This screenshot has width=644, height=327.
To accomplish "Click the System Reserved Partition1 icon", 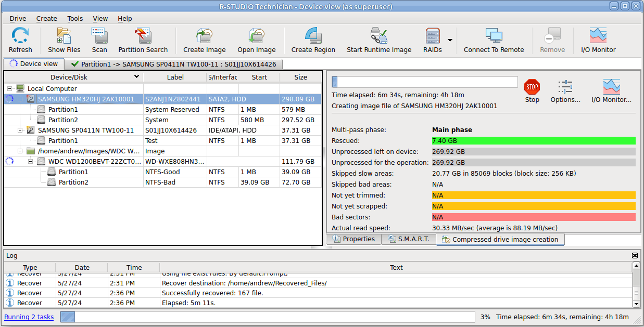I will point(41,109).
